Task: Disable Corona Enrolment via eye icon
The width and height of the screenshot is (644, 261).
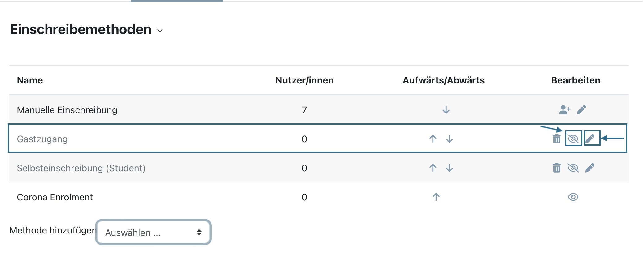Action: [x=573, y=197]
